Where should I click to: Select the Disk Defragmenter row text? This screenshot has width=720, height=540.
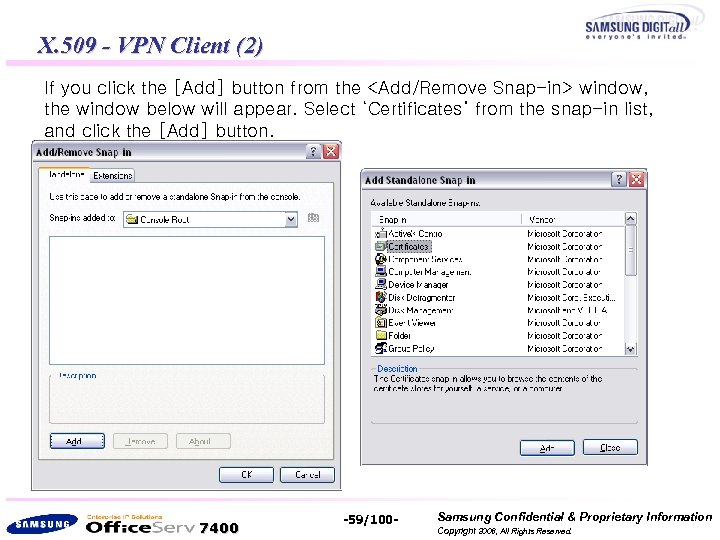[x=422, y=298]
